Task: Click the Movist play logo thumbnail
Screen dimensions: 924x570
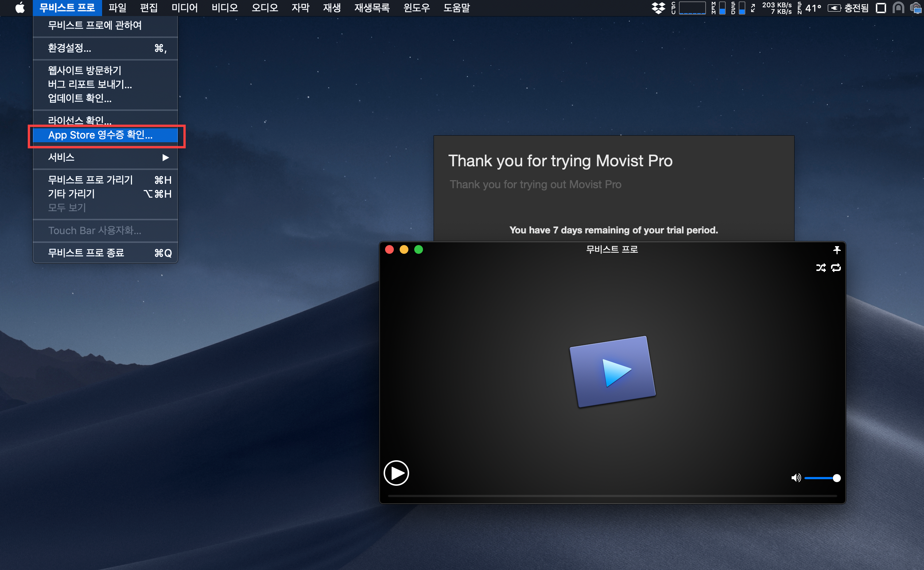Action: tap(612, 372)
